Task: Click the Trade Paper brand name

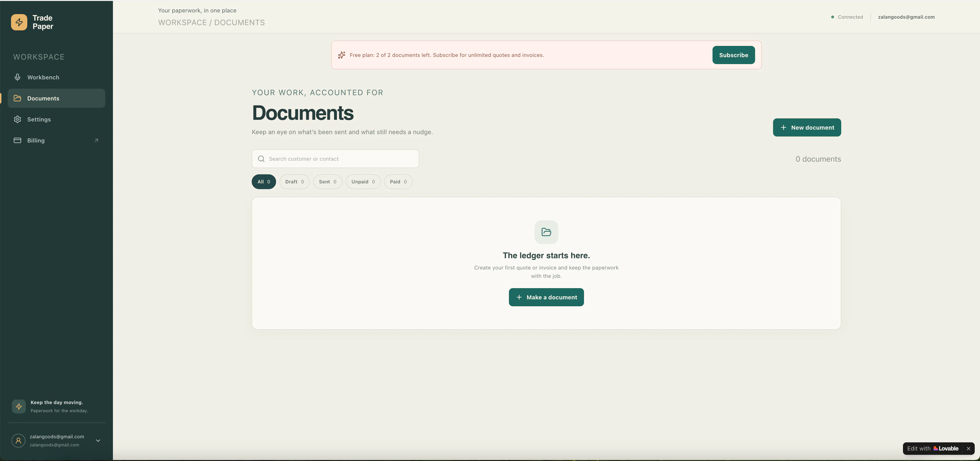Action: 43,22
